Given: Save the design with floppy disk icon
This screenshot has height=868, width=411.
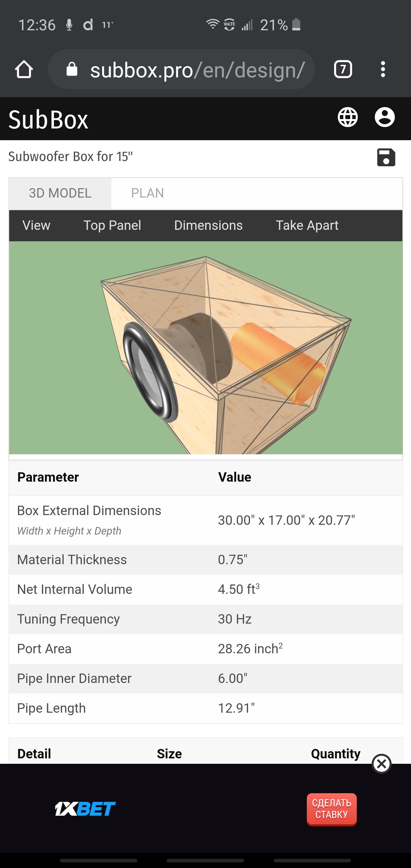Looking at the screenshot, I should (386, 157).
